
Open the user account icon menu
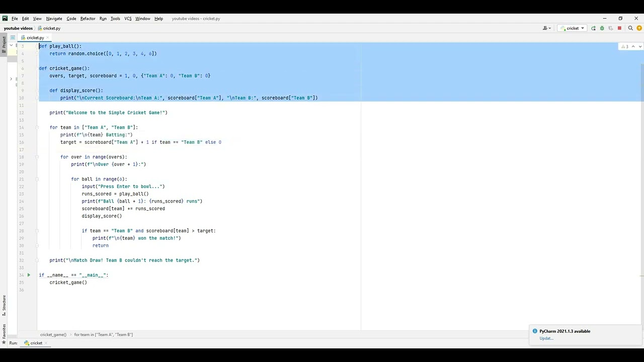tap(546, 28)
